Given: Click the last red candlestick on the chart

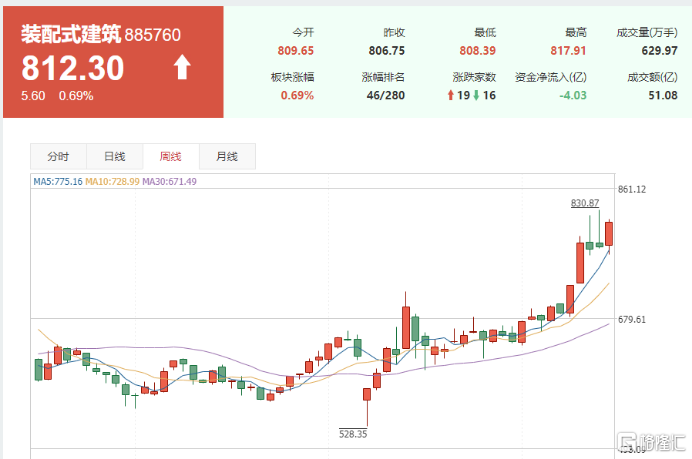Looking at the screenshot, I should click(609, 233).
